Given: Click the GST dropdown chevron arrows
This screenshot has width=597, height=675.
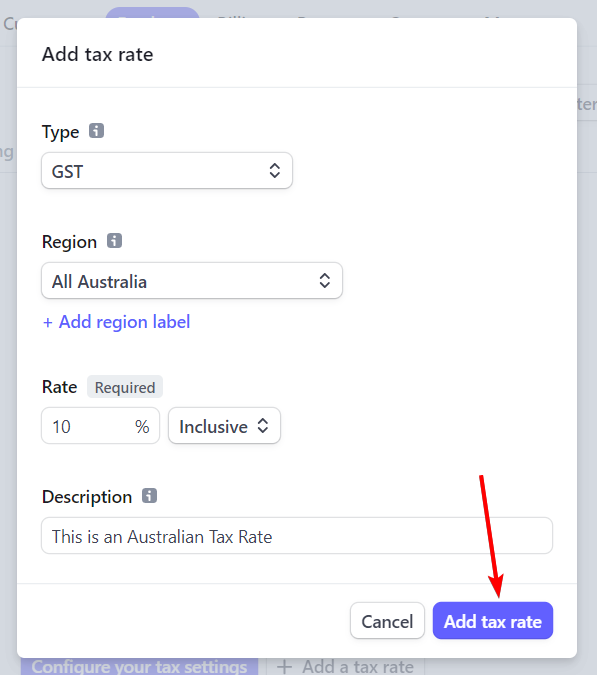Looking at the screenshot, I should click(275, 170).
